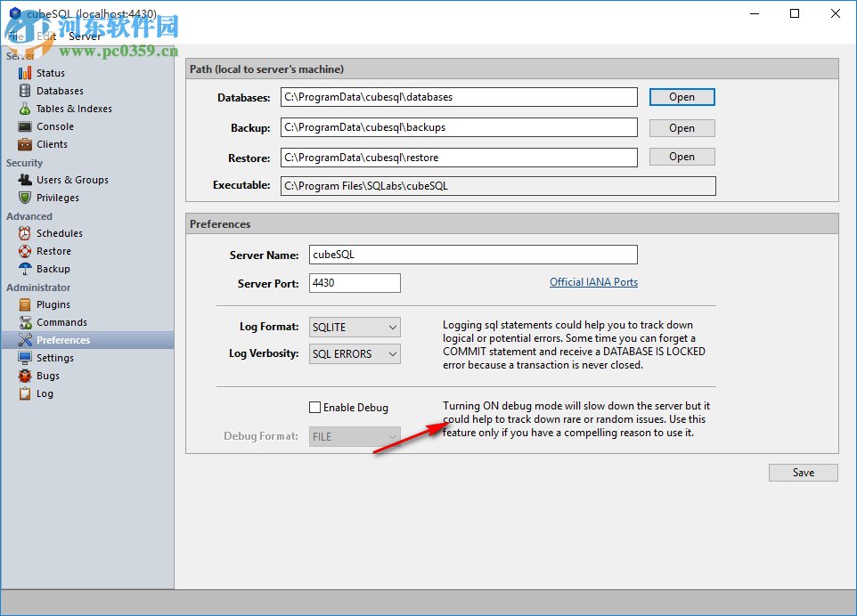This screenshot has height=616, width=857.
Task: Open the Edit menu
Action: (x=46, y=36)
